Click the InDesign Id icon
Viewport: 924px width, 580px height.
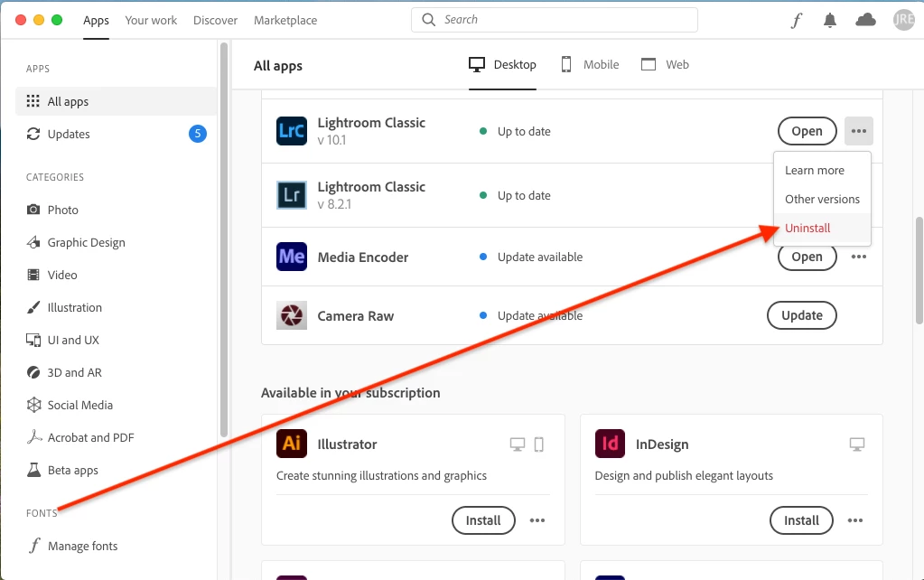(610, 444)
